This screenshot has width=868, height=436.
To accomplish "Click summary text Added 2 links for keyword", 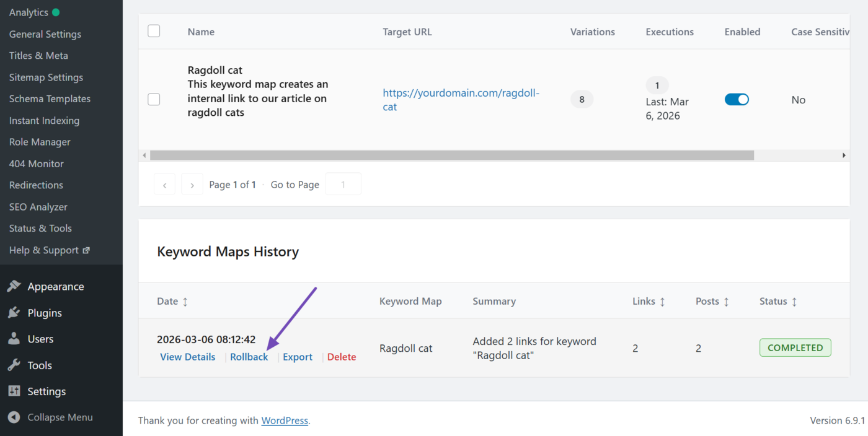I will pos(534,348).
